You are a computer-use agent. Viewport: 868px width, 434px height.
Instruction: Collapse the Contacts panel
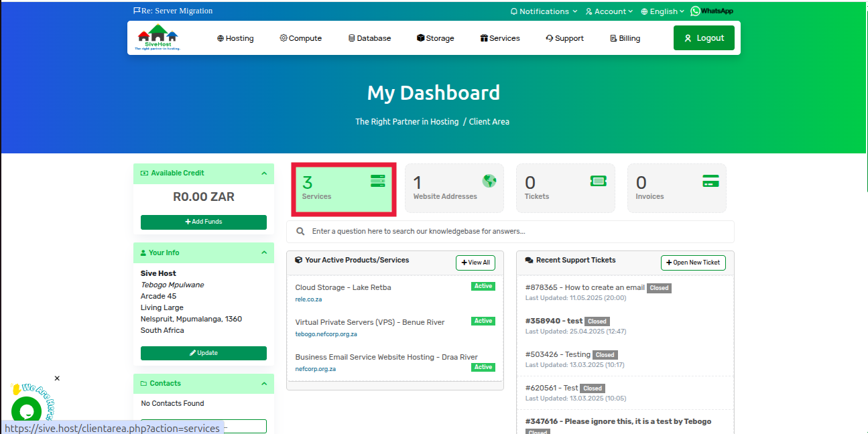264,383
